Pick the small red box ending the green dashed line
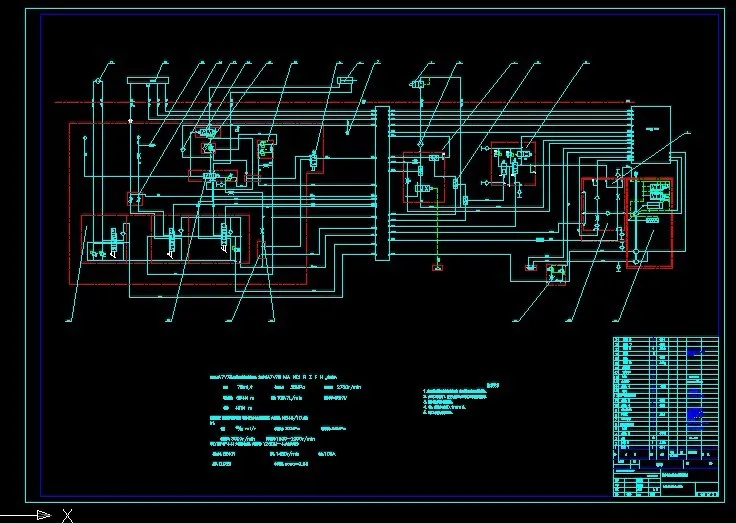Image resolution: width=736 pixels, height=523 pixels. 437,268
